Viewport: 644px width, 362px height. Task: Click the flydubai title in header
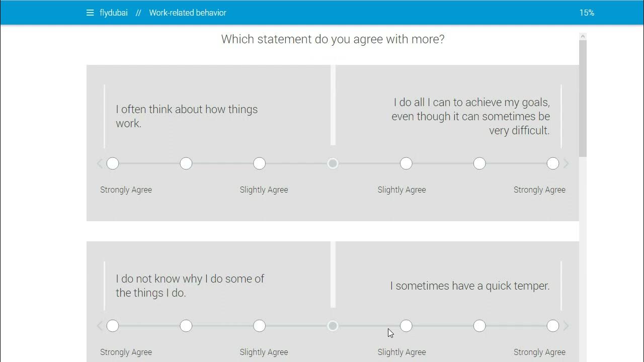point(114,13)
